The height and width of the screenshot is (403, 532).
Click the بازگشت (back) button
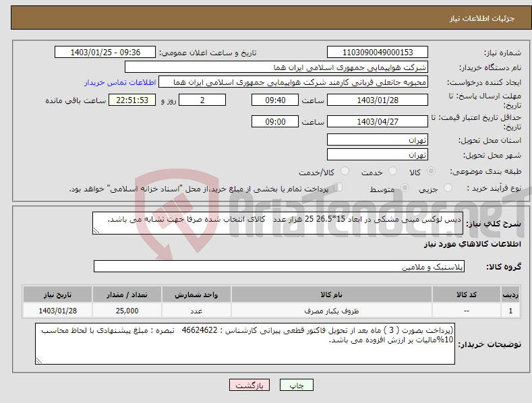(x=249, y=385)
